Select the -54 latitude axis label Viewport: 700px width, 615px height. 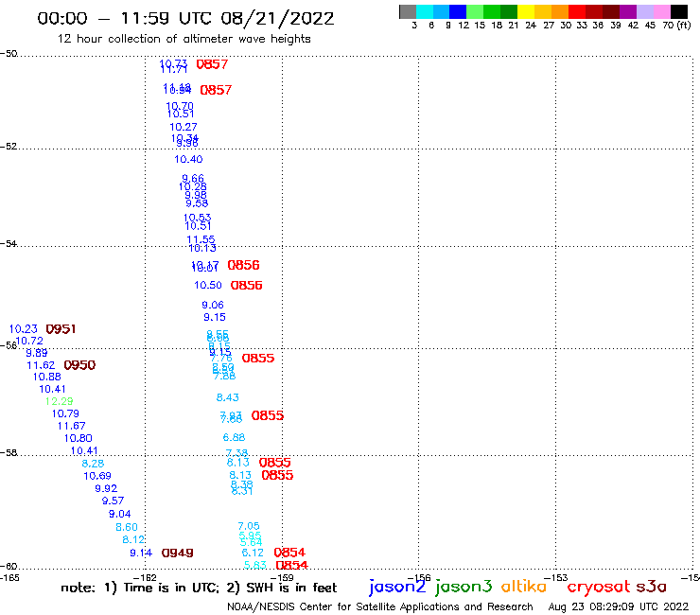(9, 243)
